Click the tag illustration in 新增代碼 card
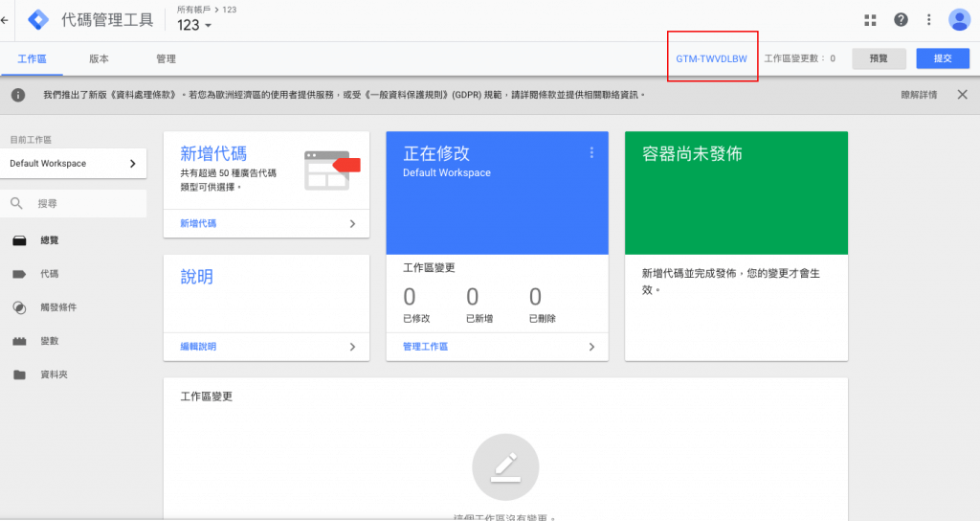Screen dimensions: 980x521 click(332, 170)
